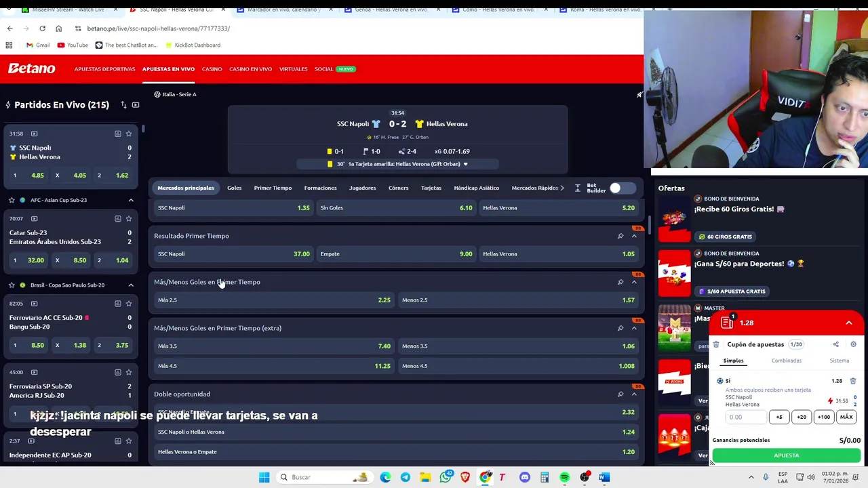Screen dimensions: 868x488
Task: Open Discord from the taskbar
Action: pos(525,477)
